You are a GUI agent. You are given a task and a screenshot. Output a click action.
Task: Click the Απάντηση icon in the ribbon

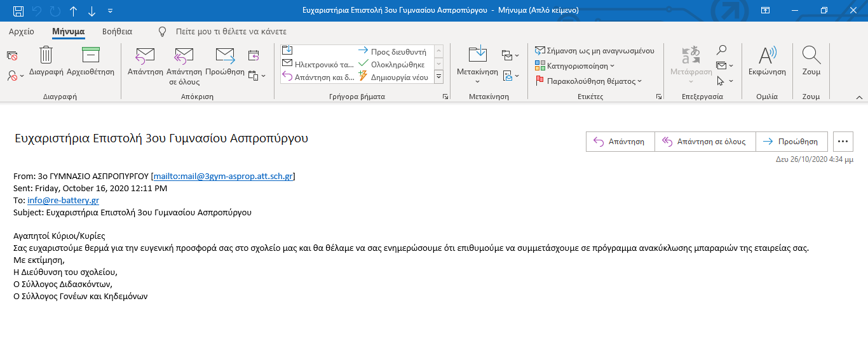(145, 56)
